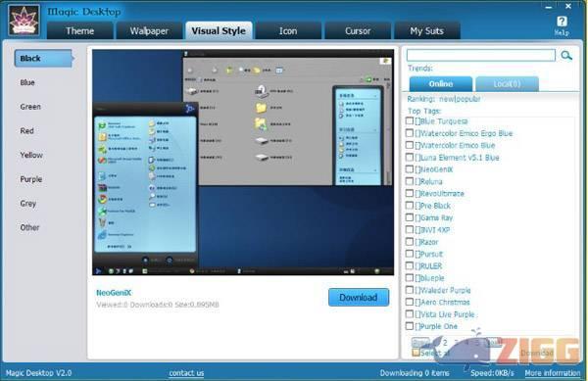This screenshot has height=381, width=588.
Task: Select the Online tab
Action: [x=441, y=84]
